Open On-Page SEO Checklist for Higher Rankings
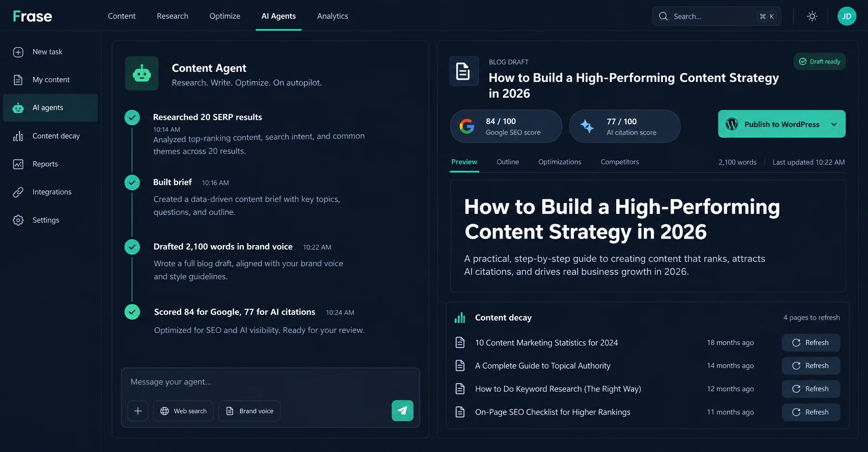The width and height of the screenshot is (868, 452). (553, 412)
